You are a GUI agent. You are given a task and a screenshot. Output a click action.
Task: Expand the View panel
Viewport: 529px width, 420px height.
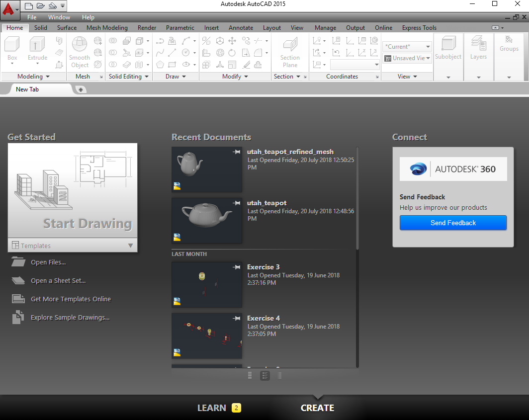click(407, 77)
